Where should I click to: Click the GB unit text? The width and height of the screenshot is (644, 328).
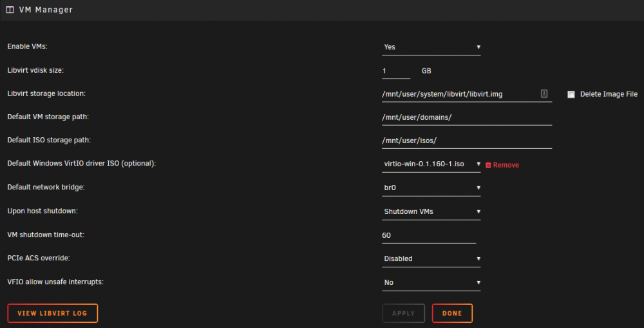(426, 71)
